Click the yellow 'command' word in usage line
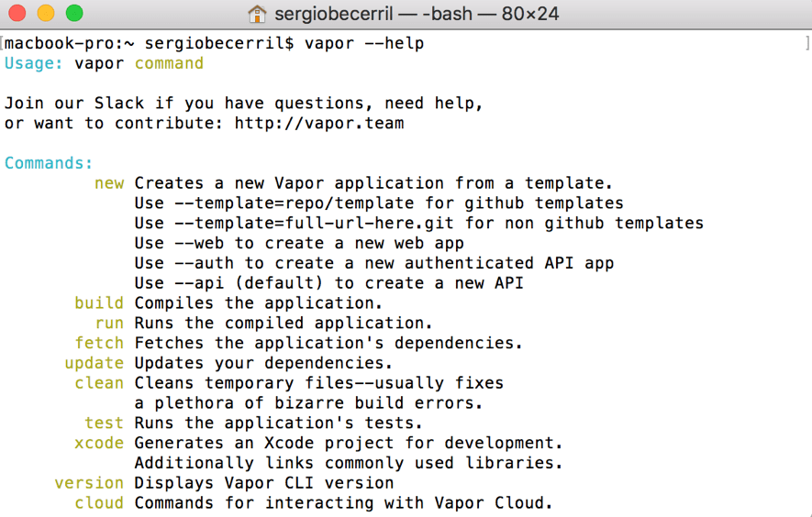Screen dimensions: 812x517 (170, 63)
